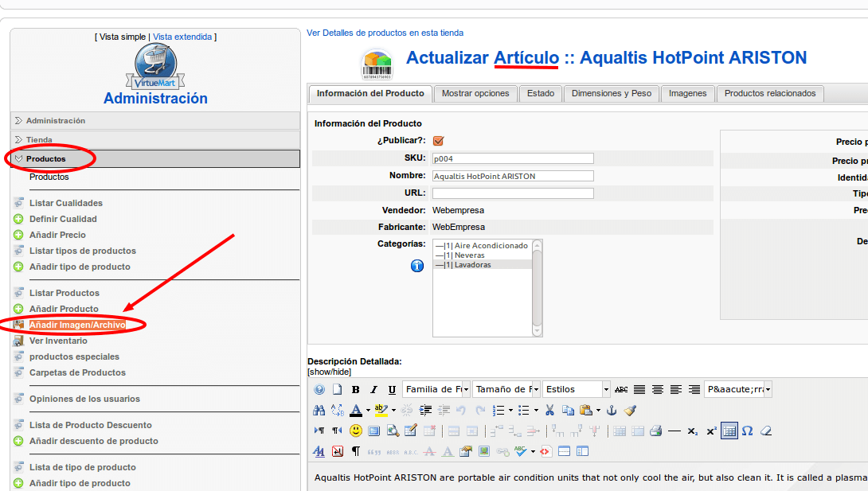Open find with the binoculars icon
This screenshot has height=491, width=868.
tap(319, 410)
